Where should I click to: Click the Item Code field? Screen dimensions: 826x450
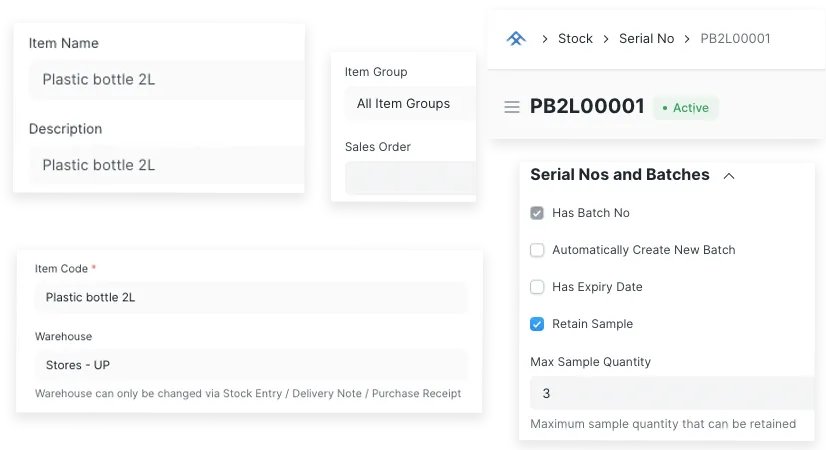[x=250, y=298]
